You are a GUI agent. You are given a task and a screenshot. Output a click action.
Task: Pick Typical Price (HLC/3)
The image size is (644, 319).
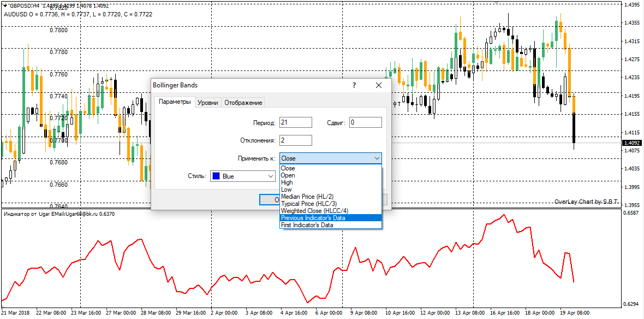tap(331, 204)
